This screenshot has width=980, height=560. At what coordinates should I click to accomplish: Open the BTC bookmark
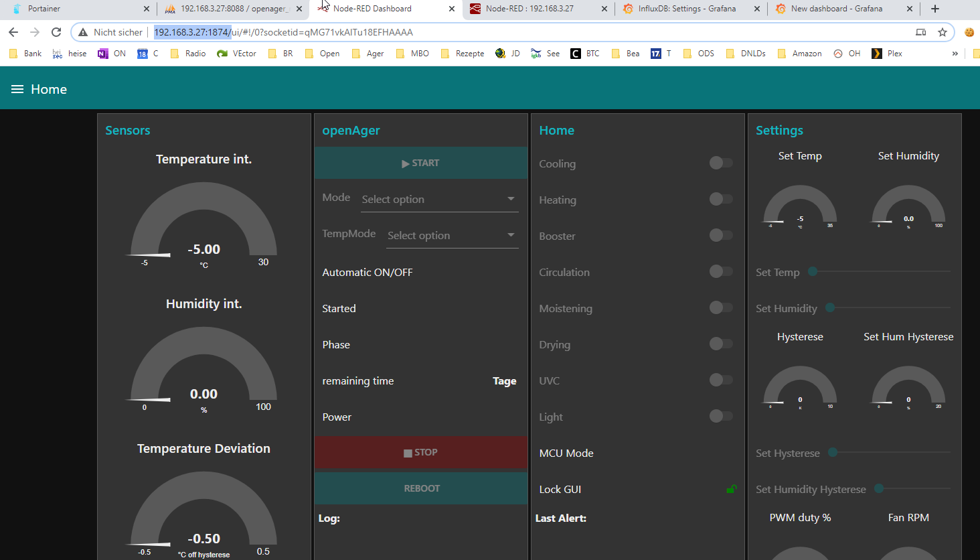pos(585,54)
